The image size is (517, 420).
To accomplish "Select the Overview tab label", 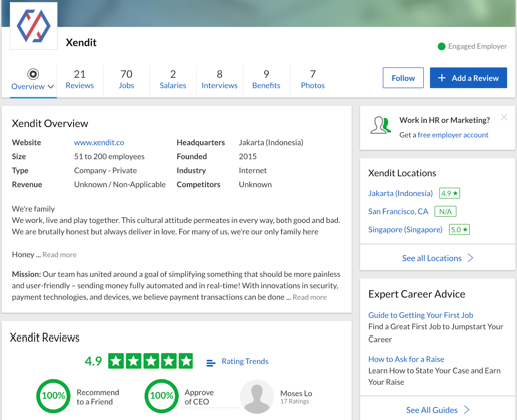I will pyautogui.click(x=28, y=87).
